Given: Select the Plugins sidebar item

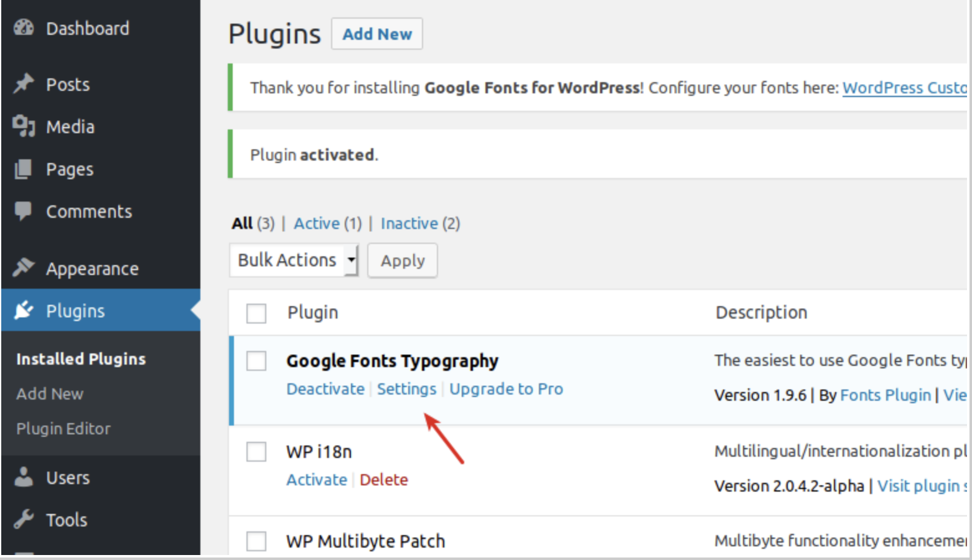Looking at the screenshot, I should (101, 310).
